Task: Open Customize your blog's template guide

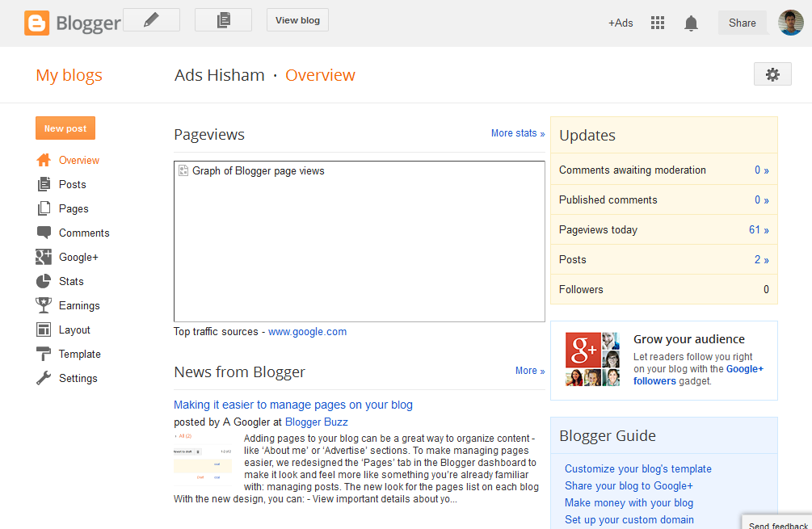Action: pyautogui.click(x=638, y=468)
